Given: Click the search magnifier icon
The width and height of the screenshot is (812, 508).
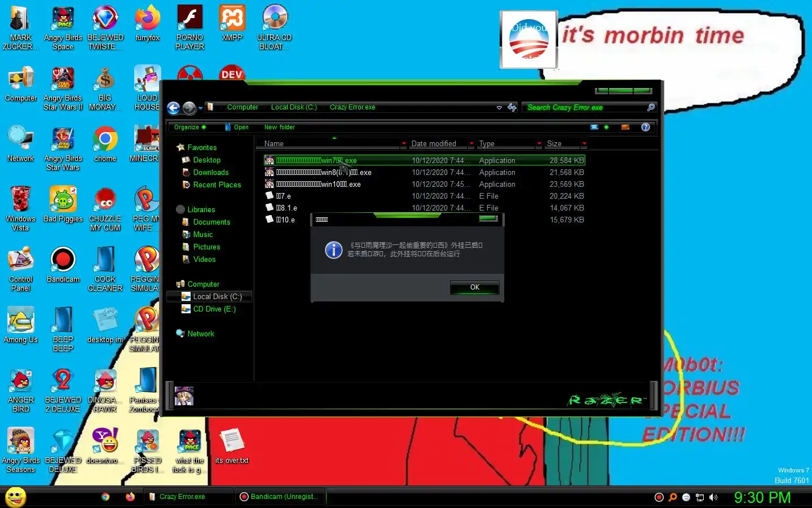Looking at the screenshot, I should [x=651, y=107].
